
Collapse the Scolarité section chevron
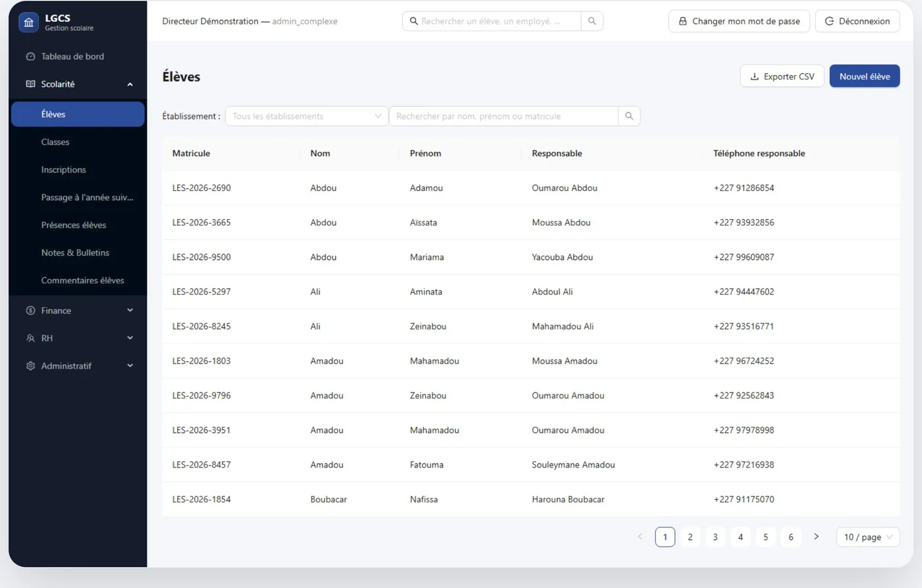pos(130,84)
